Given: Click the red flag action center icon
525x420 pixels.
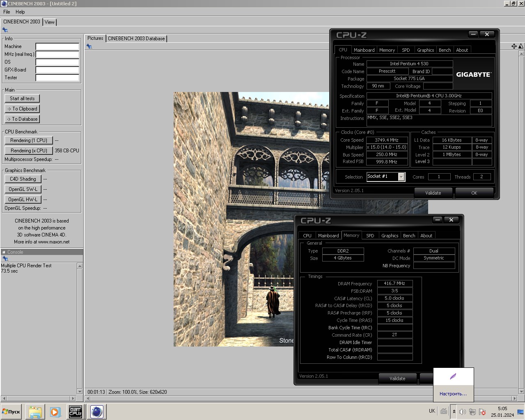Looking at the screenshot, I should 482,412.
